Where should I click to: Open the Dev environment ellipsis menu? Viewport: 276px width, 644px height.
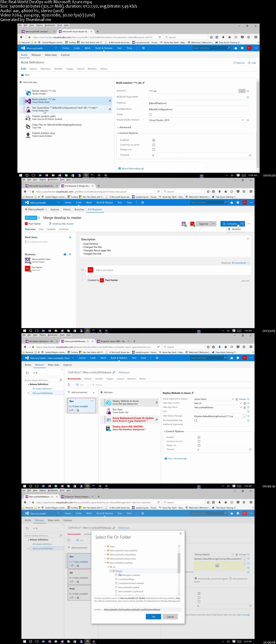(92, 401)
